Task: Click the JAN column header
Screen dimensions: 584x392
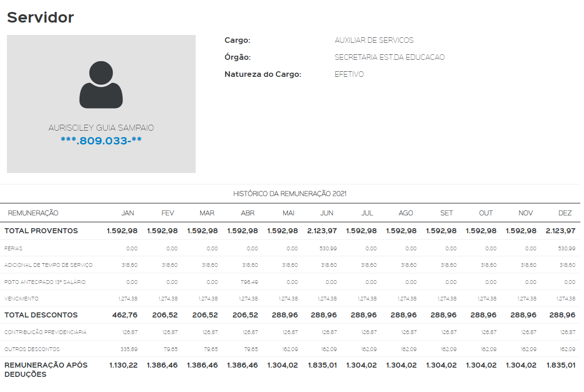Action: coord(128,213)
